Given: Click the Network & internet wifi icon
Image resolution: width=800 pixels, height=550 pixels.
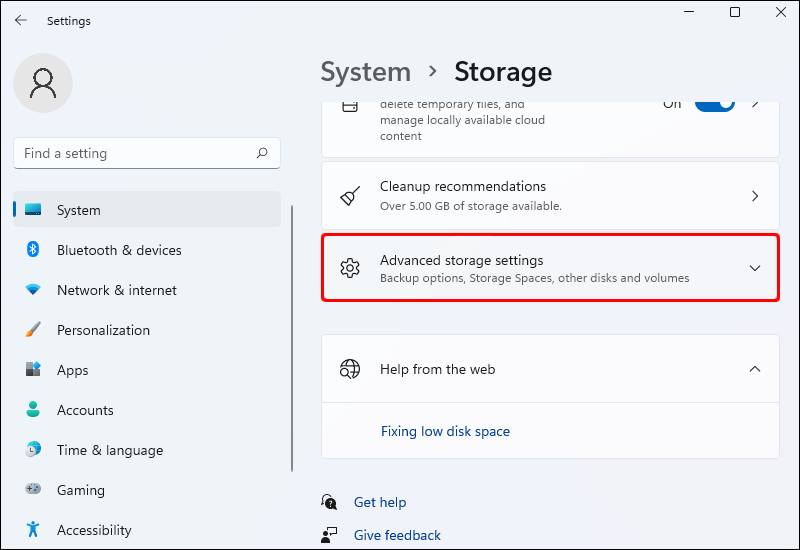Looking at the screenshot, I should point(33,290).
